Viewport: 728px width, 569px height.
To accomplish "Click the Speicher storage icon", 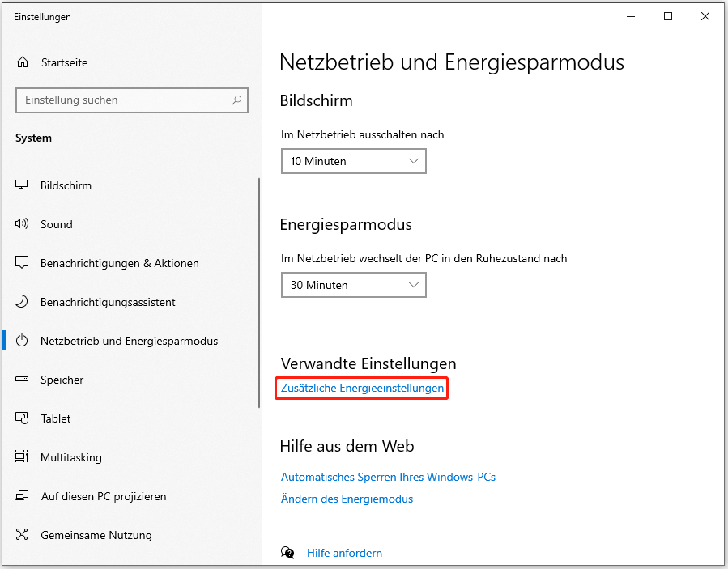I will [23, 380].
